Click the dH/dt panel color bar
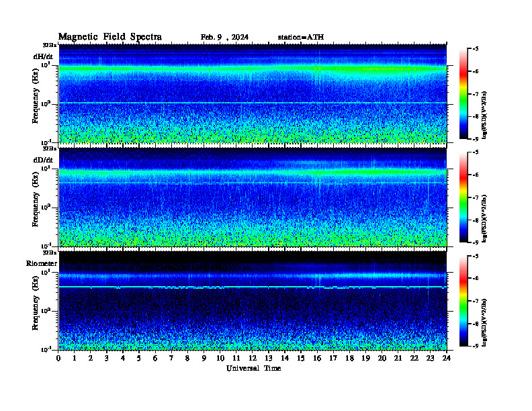 click(x=463, y=94)
